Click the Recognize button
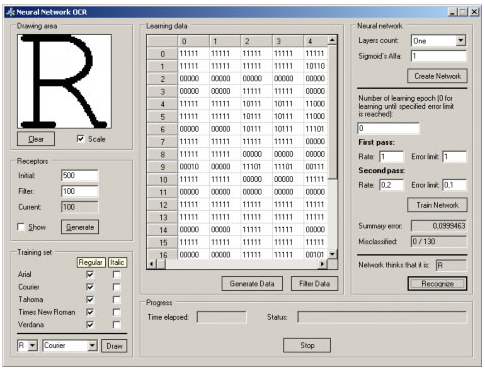The image size is (485, 372). pyautogui.click(x=437, y=284)
